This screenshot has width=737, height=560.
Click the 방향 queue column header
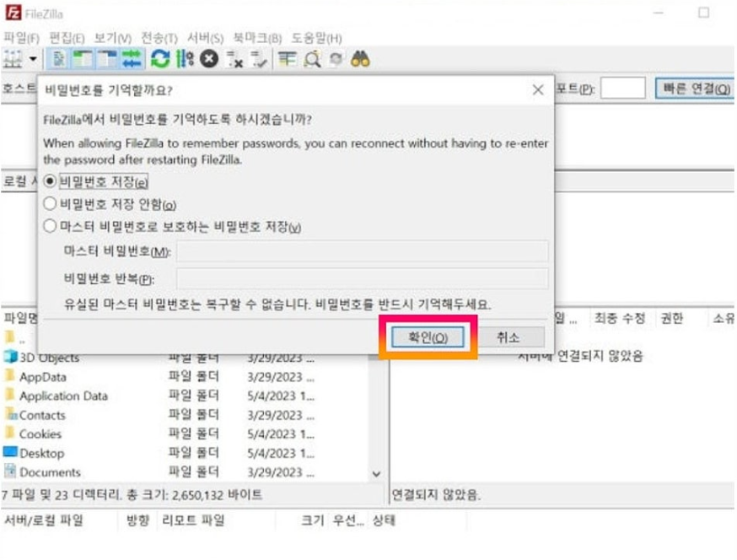137,520
